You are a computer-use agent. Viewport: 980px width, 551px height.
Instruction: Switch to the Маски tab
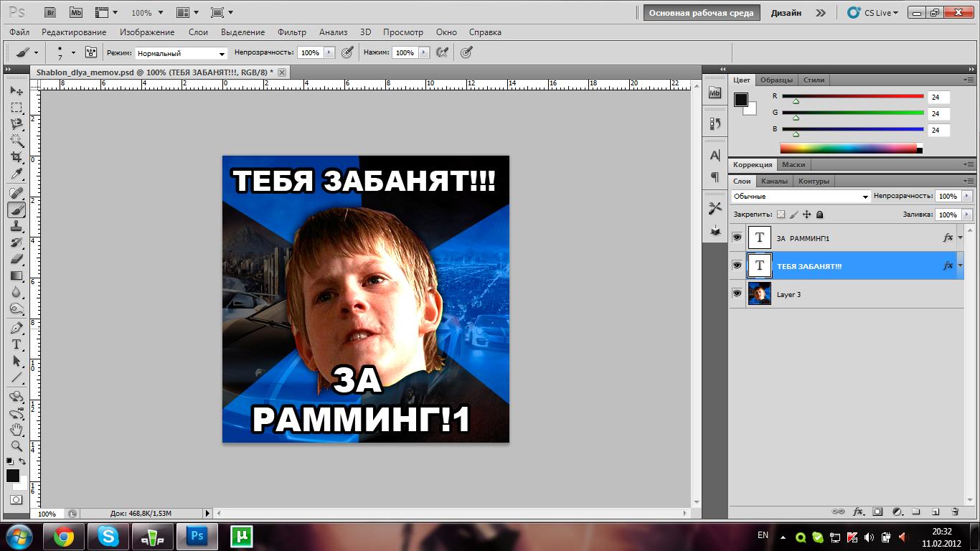click(x=793, y=165)
